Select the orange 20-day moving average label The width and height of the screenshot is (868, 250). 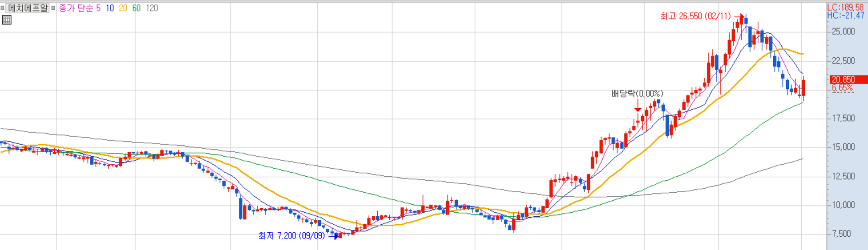pos(123,8)
